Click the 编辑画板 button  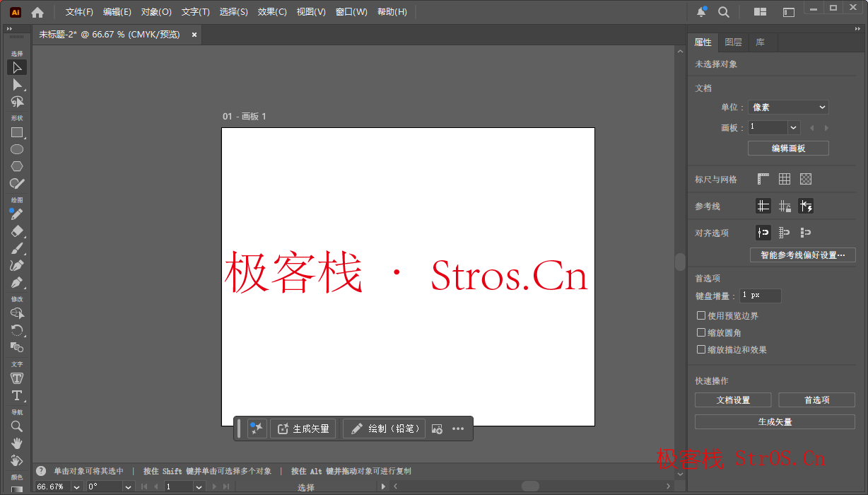pos(788,148)
